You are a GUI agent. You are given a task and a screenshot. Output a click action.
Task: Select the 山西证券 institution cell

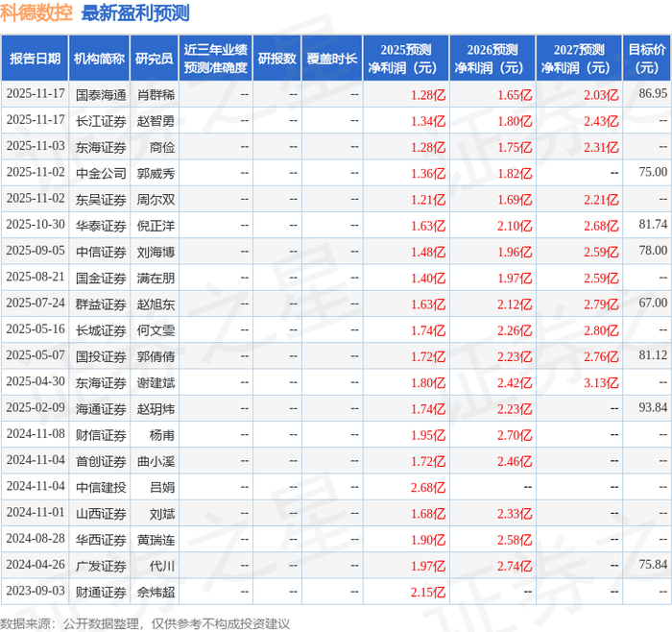coord(101,513)
